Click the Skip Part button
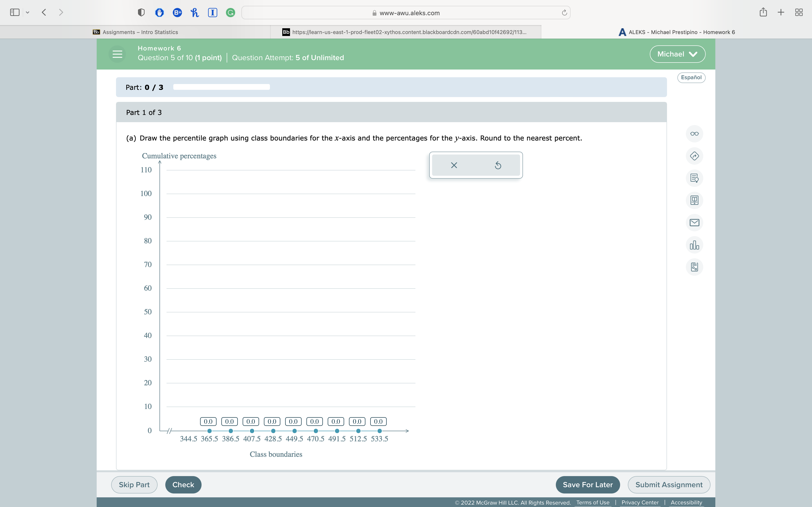The height and width of the screenshot is (507, 812). pyautogui.click(x=134, y=485)
